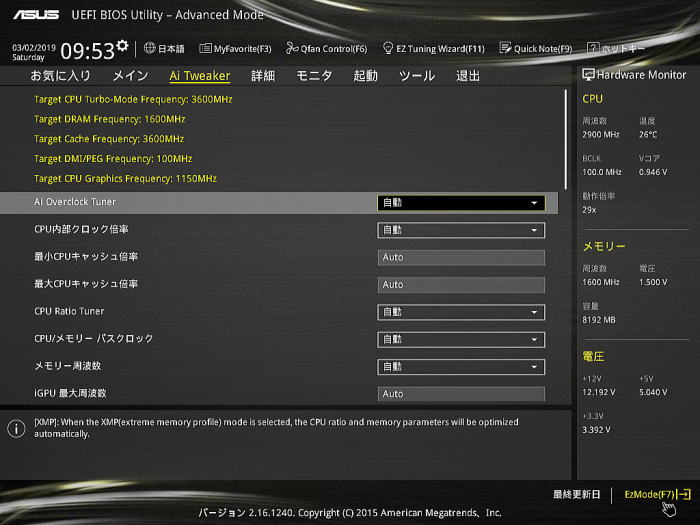Click the 最小CPUキャッシュ倍率 Auto field
The image size is (700, 525).
pyautogui.click(x=461, y=257)
